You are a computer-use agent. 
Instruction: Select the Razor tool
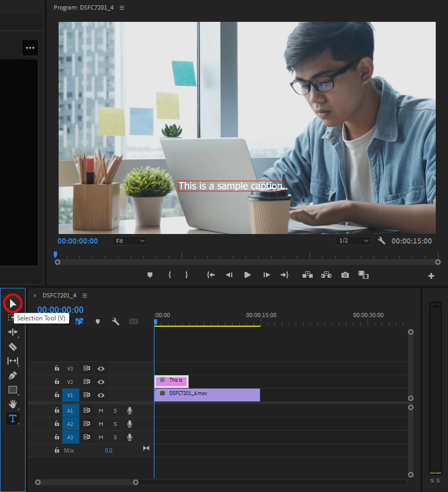click(13, 346)
